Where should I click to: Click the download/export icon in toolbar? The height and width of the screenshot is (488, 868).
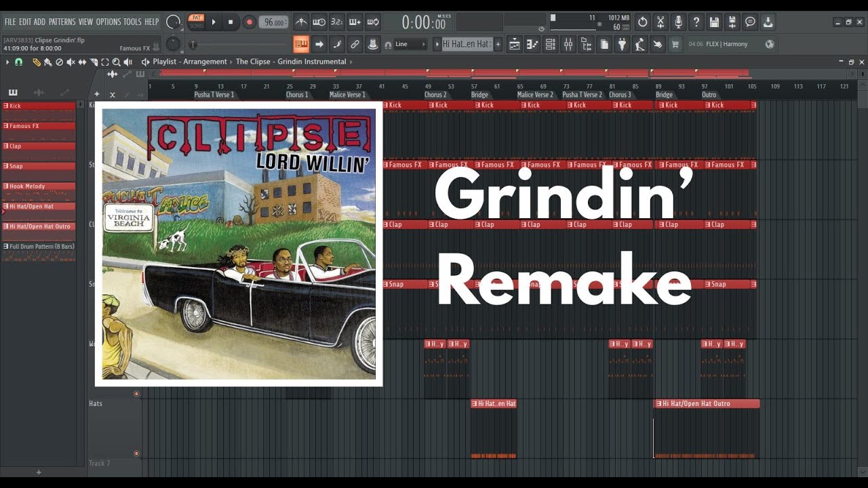tap(768, 22)
